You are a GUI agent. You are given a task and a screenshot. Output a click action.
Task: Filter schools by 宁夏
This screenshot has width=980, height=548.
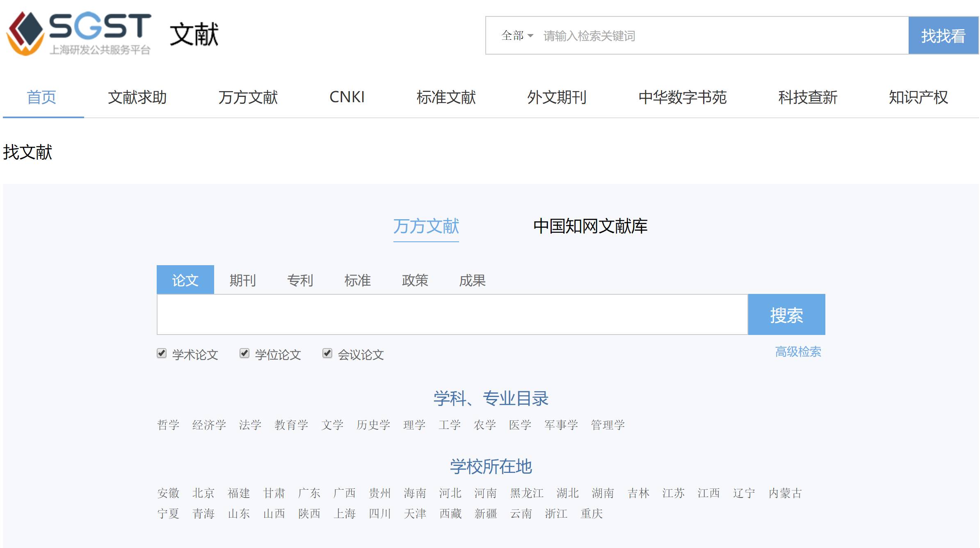(168, 514)
